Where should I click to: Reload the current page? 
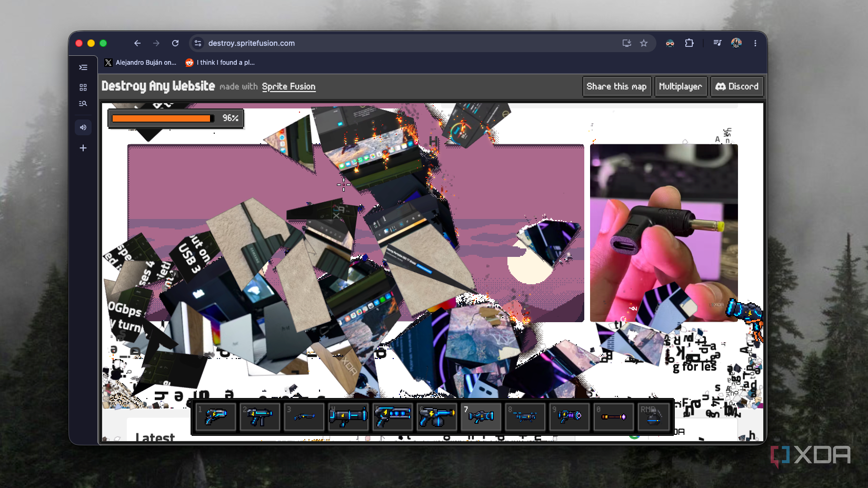click(175, 43)
